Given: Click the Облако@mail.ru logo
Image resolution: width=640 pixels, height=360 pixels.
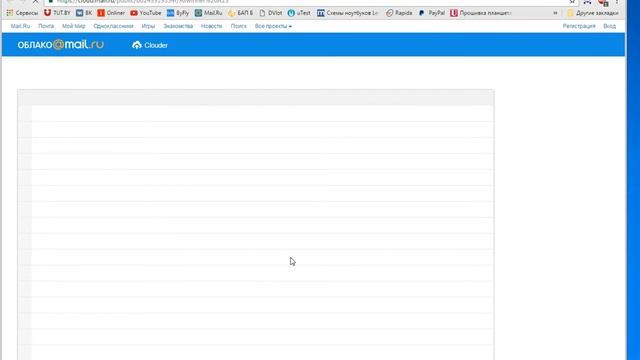Looking at the screenshot, I should pos(60,44).
